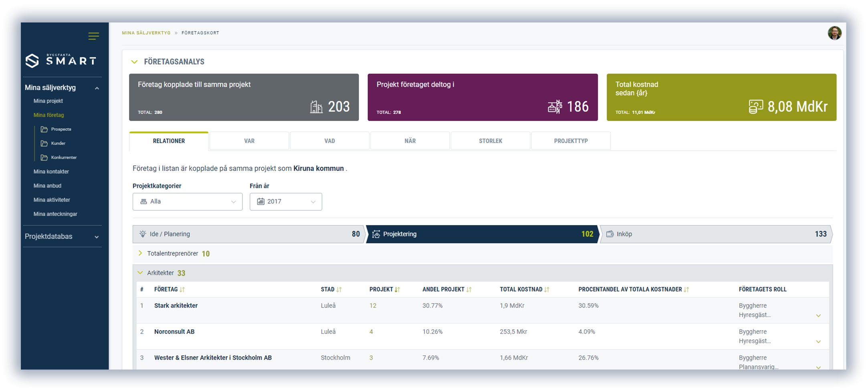Select Projektering stage
The width and height of the screenshot is (868, 391).
(482, 234)
